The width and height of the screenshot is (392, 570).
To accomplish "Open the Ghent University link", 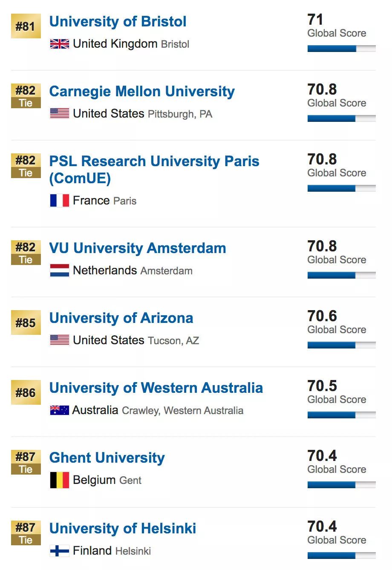I will pos(107,458).
